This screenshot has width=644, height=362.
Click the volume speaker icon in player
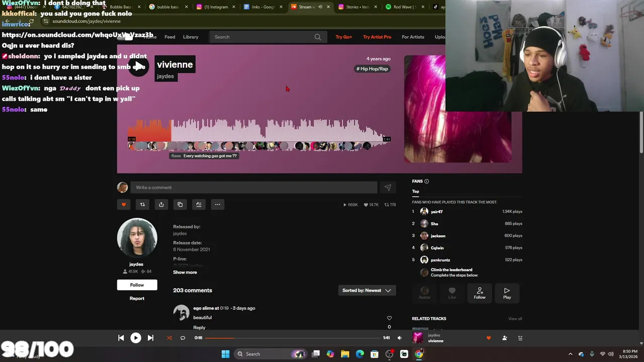click(x=399, y=338)
